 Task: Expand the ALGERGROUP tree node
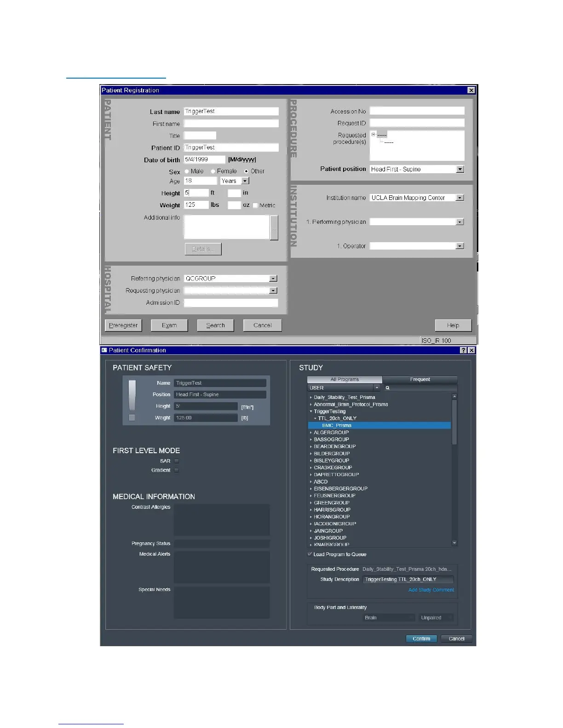click(x=311, y=432)
